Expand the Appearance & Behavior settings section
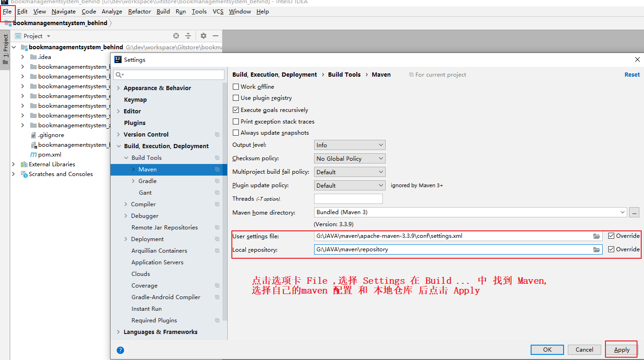This screenshot has width=644, height=360. coord(118,88)
